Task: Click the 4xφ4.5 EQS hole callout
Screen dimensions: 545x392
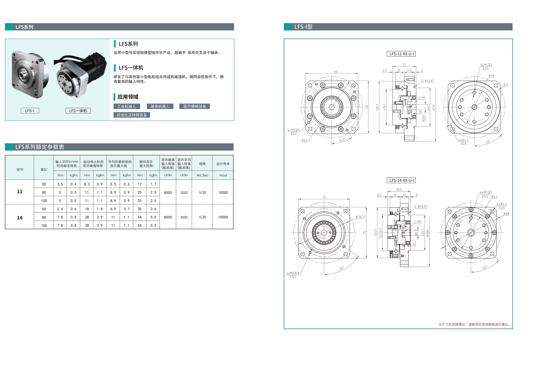Action: (463, 142)
